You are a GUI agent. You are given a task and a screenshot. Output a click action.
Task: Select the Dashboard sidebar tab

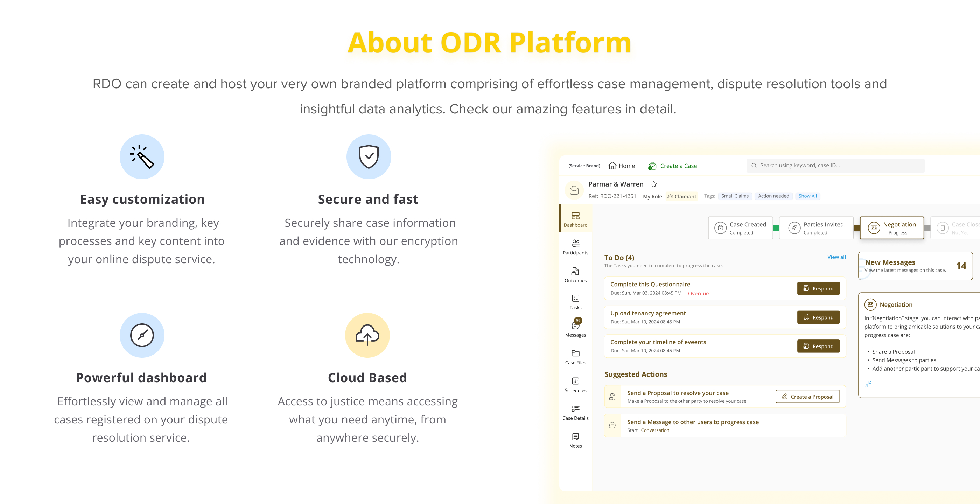[575, 219]
